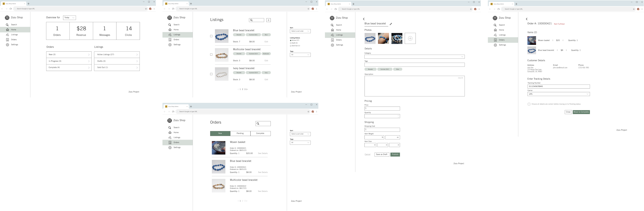Open the Active Listings (27) row
The height and width of the screenshot is (211, 644).
pyautogui.click(x=117, y=54)
